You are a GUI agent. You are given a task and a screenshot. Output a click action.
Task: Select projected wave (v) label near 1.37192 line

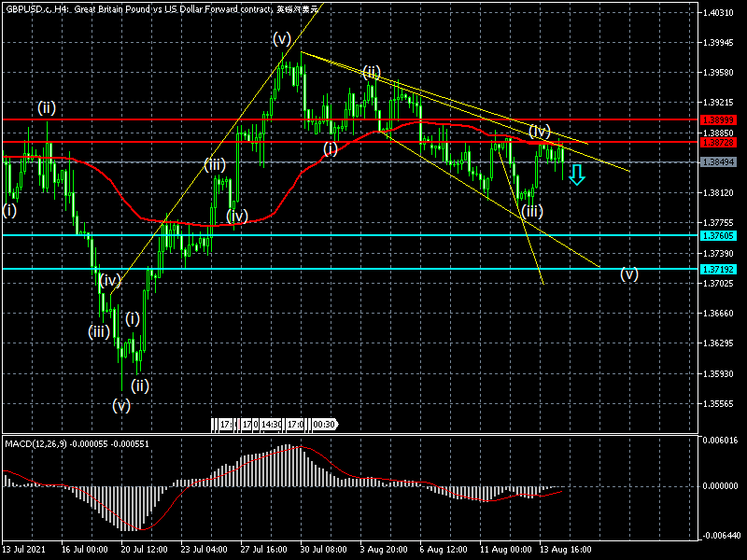point(630,273)
